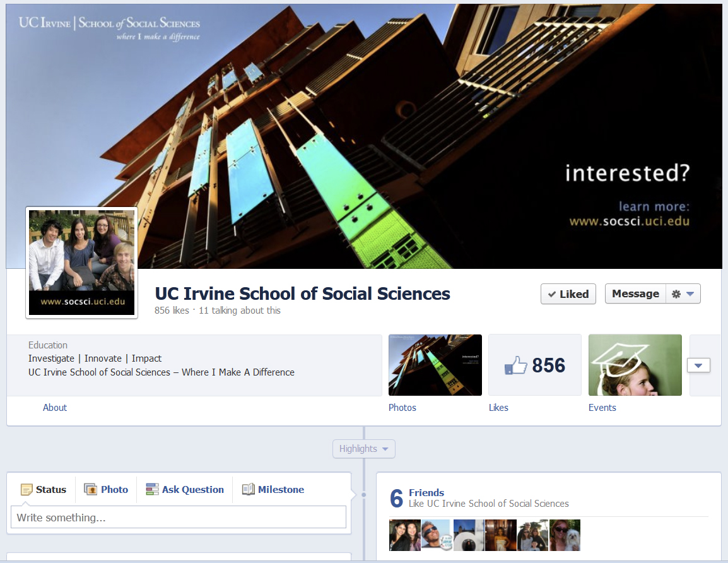Open the Events graduation cap thumbnail
This screenshot has width=728, height=563.
(x=635, y=365)
